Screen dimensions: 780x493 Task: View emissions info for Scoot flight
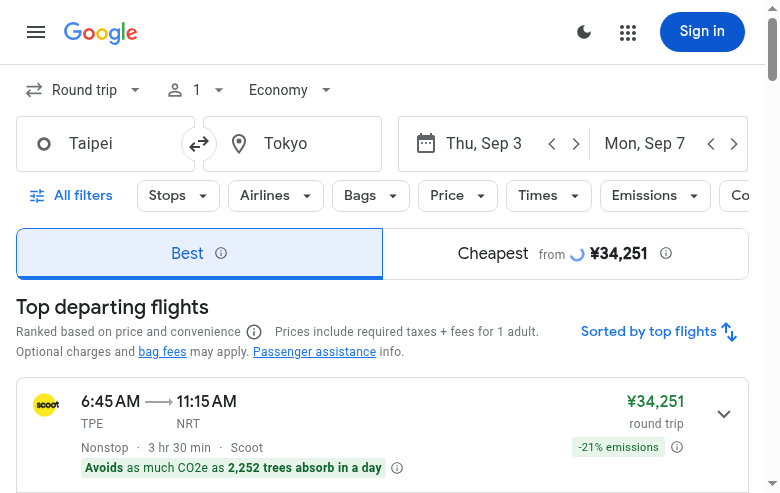pos(677,447)
